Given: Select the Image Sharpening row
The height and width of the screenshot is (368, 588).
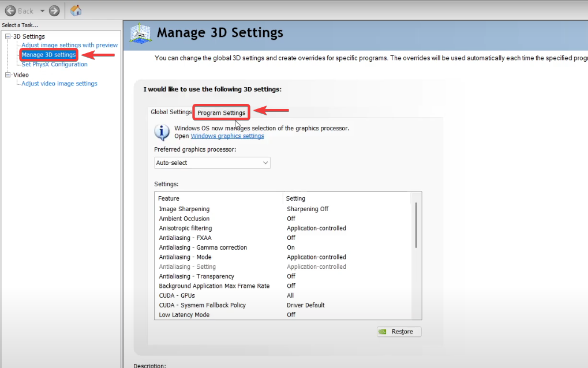Looking at the screenshot, I should [283, 209].
